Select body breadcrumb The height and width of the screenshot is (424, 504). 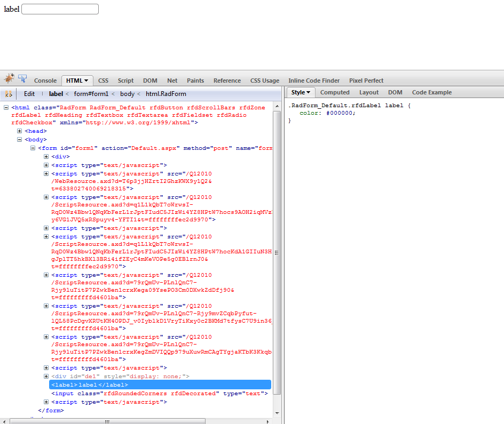(127, 94)
